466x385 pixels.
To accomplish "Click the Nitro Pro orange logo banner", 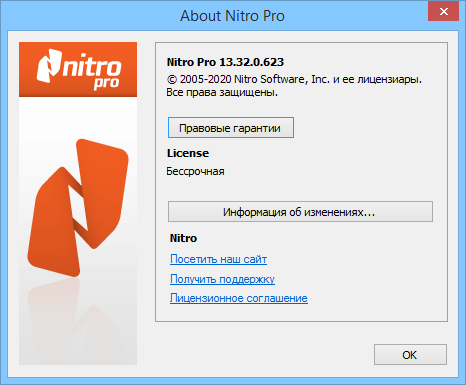I will [x=78, y=69].
